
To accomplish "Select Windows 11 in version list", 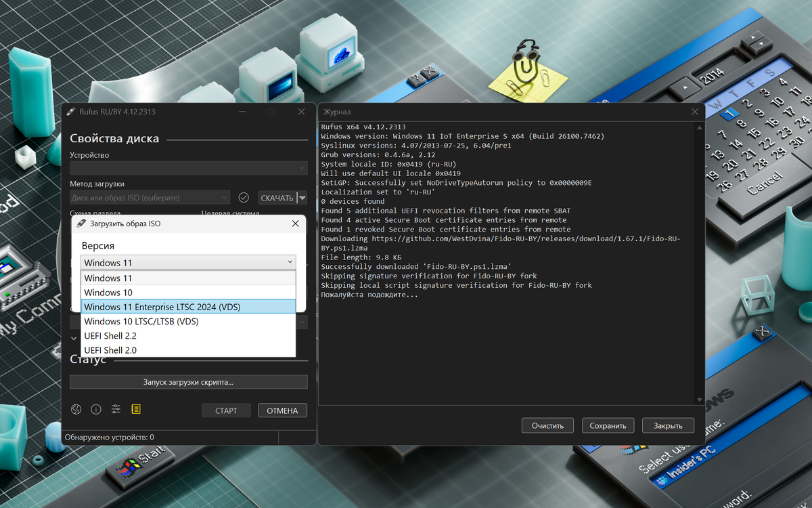I will 188,278.
